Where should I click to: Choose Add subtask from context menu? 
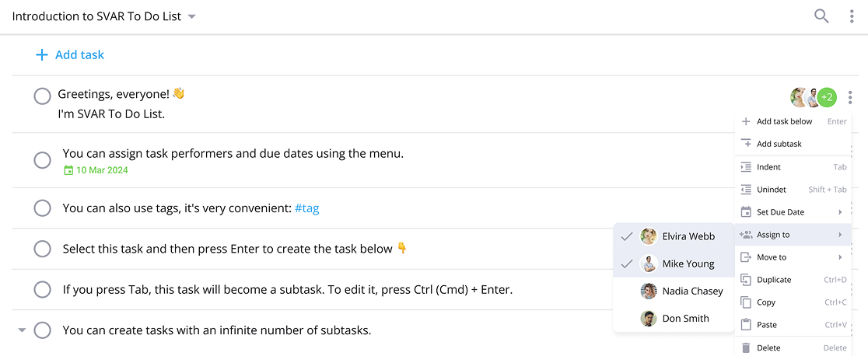pyautogui.click(x=793, y=144)
